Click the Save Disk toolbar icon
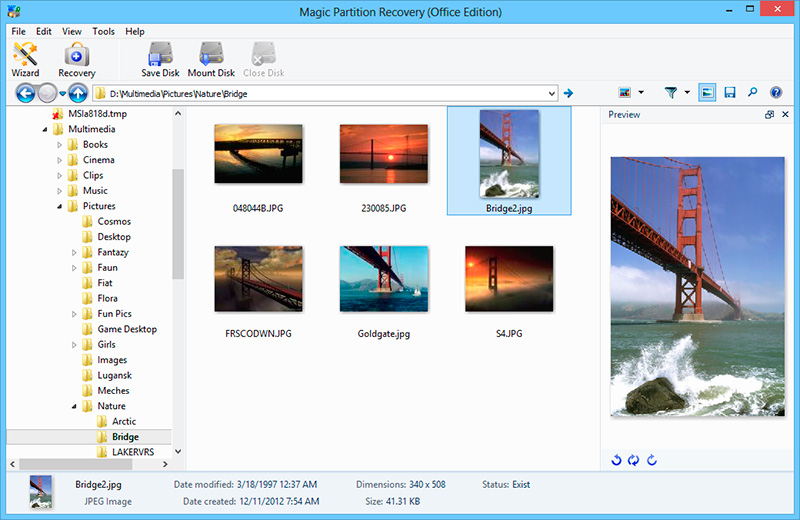Screen dimensions: 800x520 160,60
